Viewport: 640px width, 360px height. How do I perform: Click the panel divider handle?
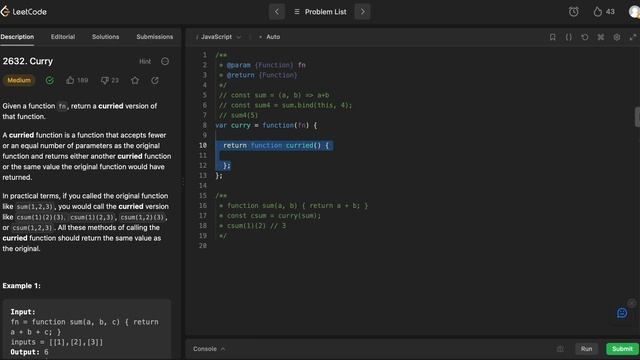pyautogui.click(x=183, y=182)
